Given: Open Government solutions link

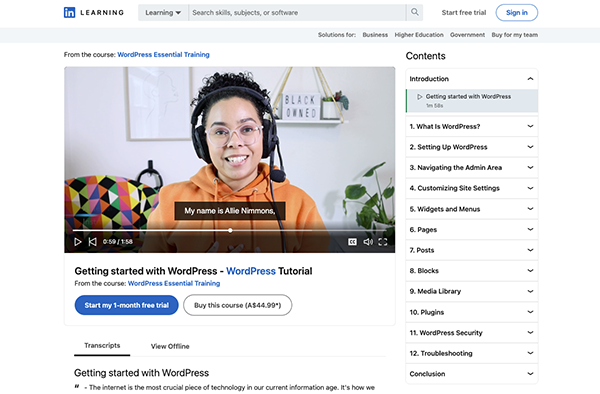Looking at the screenshot, I should point(467,35).
